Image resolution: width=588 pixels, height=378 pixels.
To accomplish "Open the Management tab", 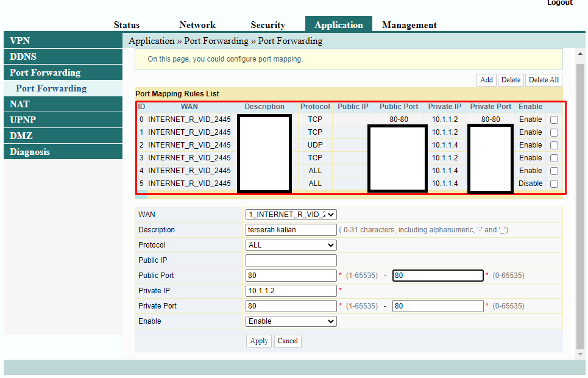I will click(409, 25).
